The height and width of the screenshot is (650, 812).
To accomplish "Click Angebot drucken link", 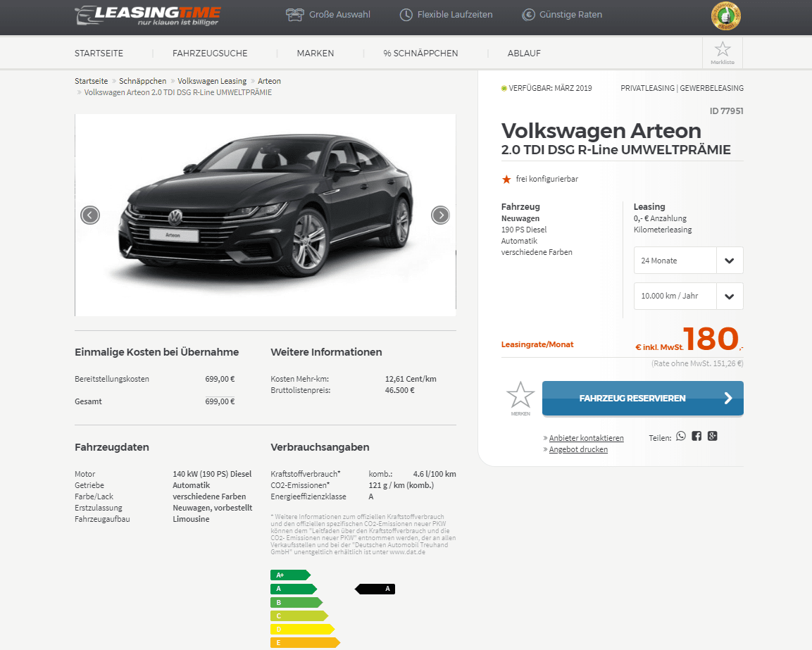I will (578, 449).
